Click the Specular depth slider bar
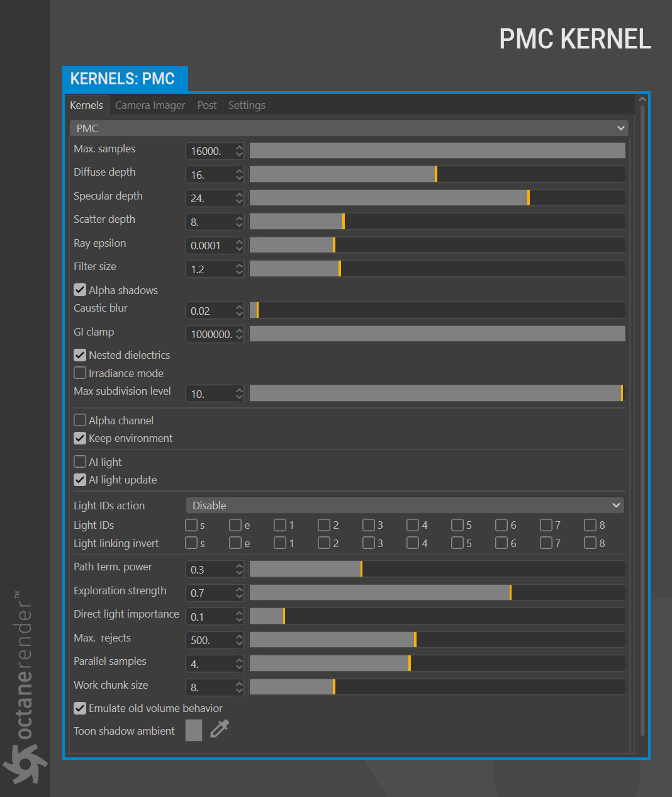 [x=437, y=198]
